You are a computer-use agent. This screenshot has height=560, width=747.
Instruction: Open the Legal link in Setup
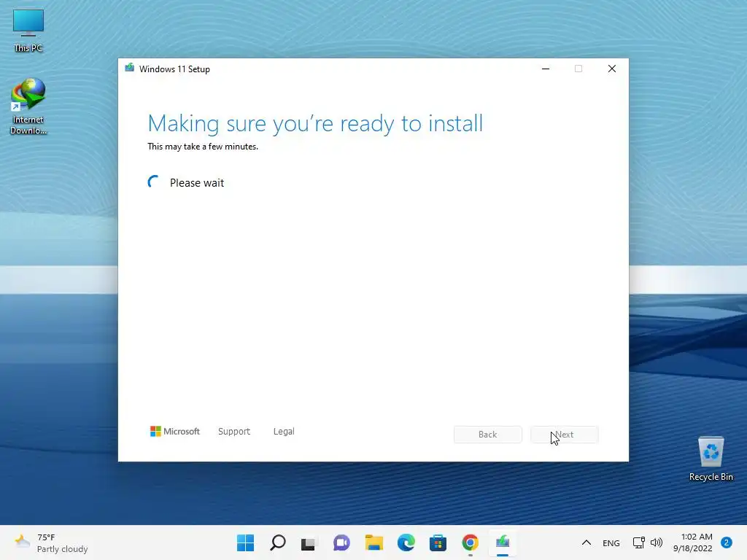pyautogui.click(x=284, y=432)
